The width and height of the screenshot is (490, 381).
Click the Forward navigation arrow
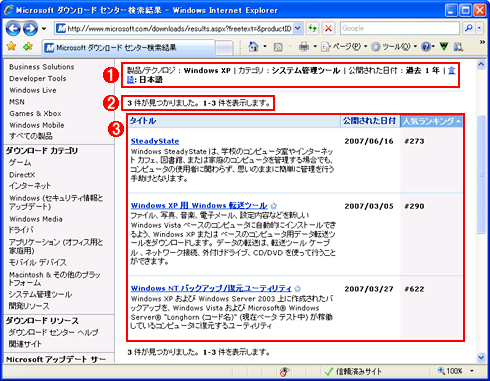click(30, 29)
